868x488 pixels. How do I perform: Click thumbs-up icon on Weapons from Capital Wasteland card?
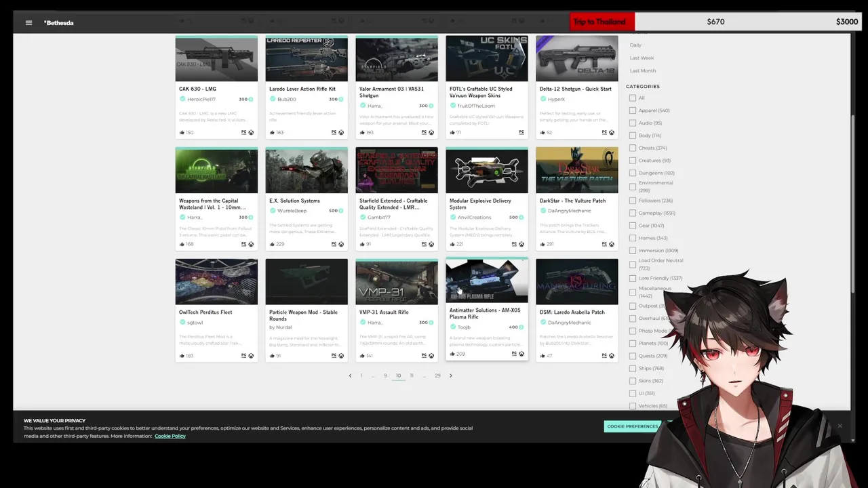[182, 244]
